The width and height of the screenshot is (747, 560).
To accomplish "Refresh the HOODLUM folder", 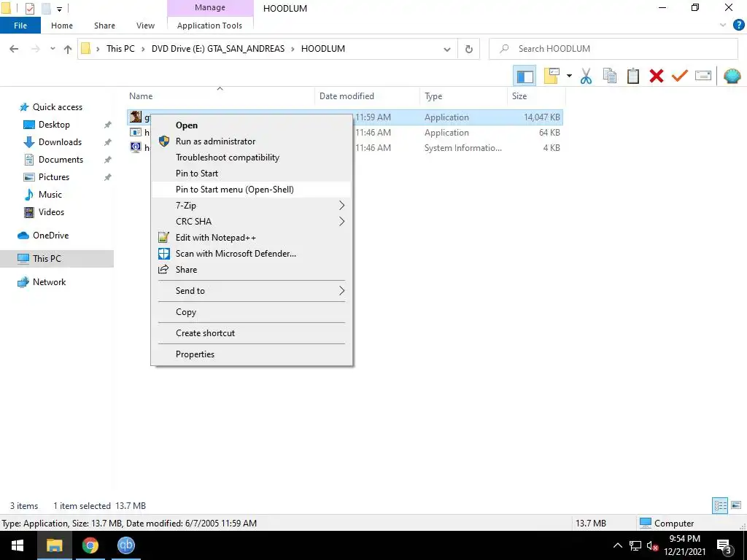I will point(469,49).
